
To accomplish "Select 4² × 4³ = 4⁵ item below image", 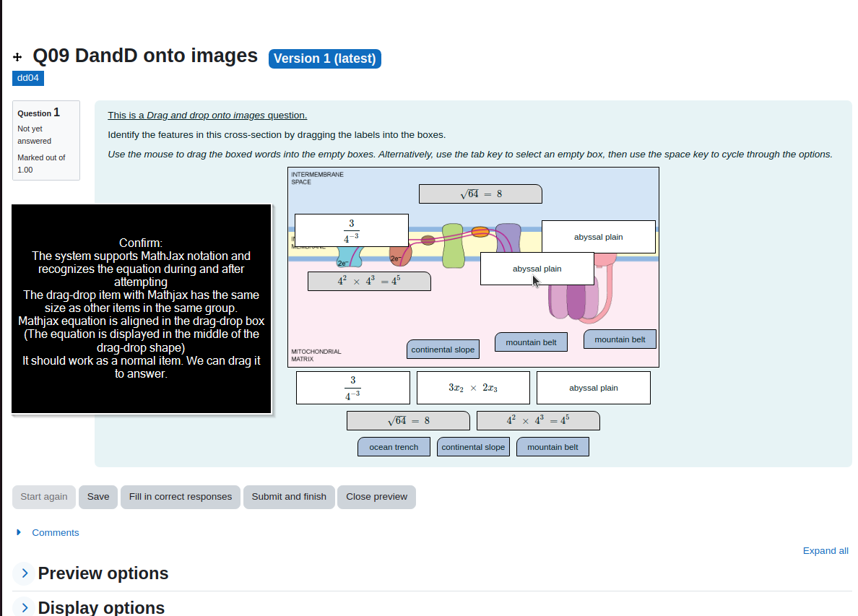I will pos(539,421).
